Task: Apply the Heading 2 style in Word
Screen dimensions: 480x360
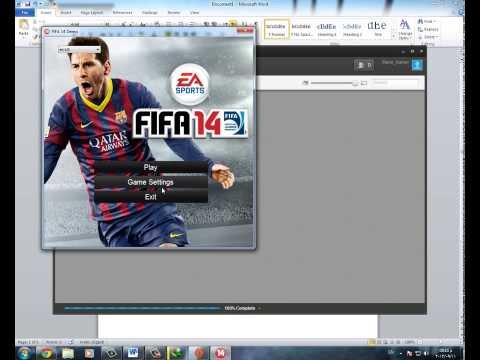Action: point(352,29)
